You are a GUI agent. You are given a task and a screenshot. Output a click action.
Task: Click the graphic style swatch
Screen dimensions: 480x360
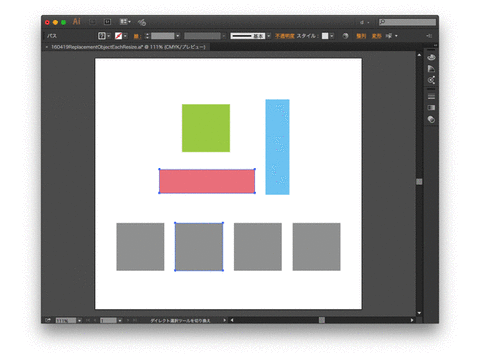click(325, 36)
